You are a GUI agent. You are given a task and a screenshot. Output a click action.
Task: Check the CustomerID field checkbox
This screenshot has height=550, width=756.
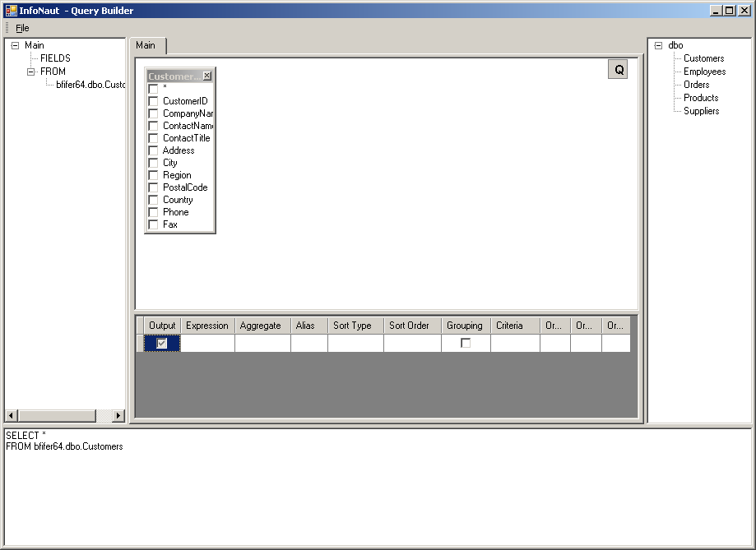(x=153, y=101)
